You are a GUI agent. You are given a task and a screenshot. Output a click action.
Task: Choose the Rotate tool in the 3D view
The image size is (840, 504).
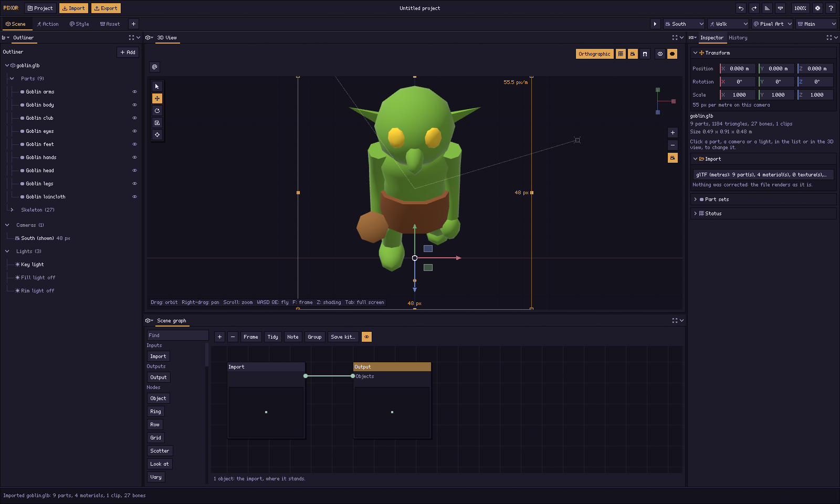[x=157, y=111]
